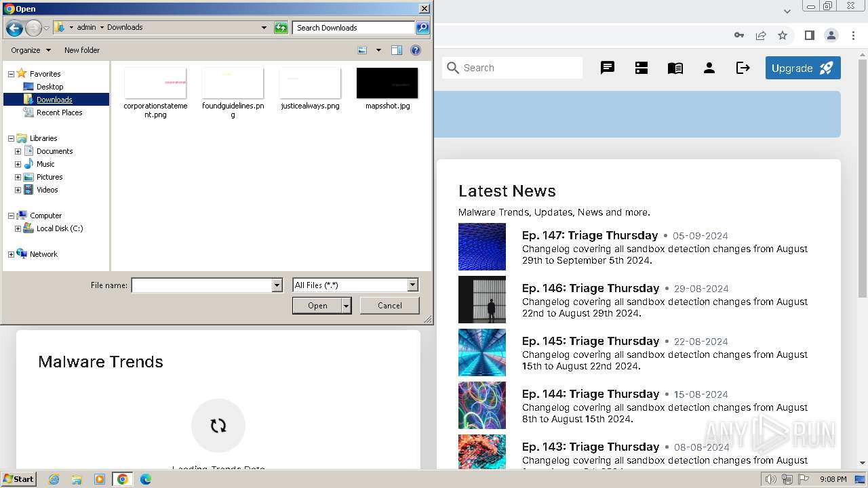Bookmark this page with star icon
Viewport: 868px width, 488px height.
[783, 35]
